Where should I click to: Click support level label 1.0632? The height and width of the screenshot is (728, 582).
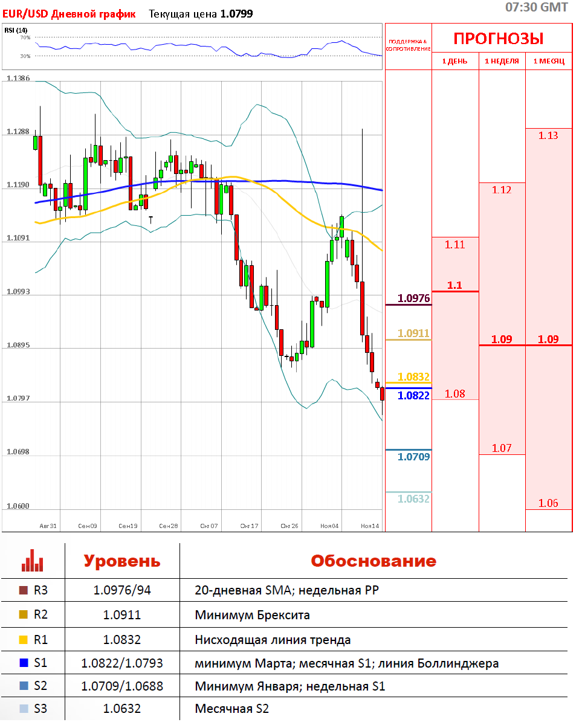[414, 499]
